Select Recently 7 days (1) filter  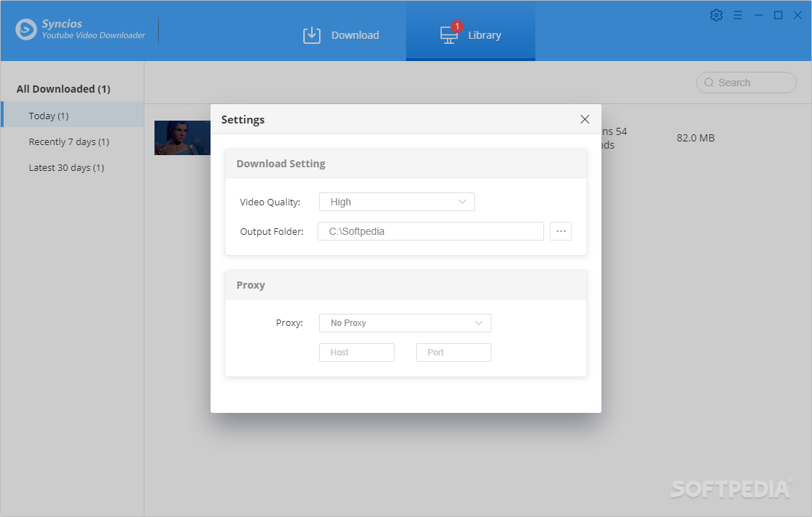tap(69, 141)
